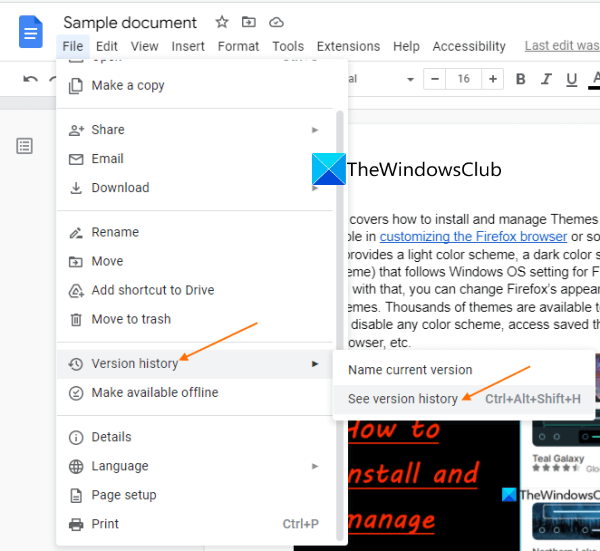
Task: Open the Help menu
Action: click(x=406, y=46)
